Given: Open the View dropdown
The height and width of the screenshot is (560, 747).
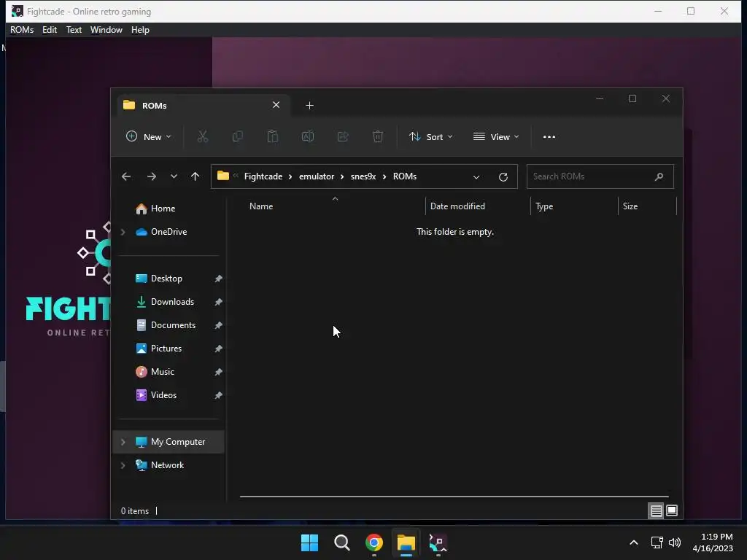Looking at the screenshot, I should pyautogui.click(x=496, y=136).
